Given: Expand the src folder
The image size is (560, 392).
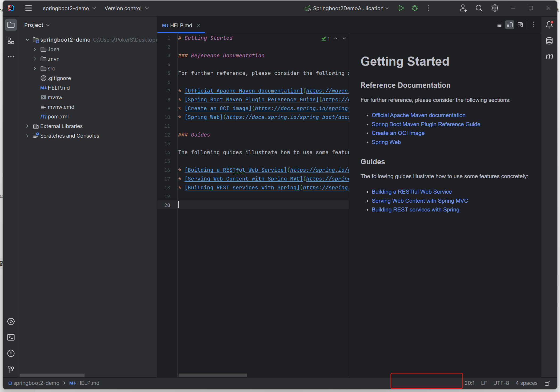Looking at the screenshot, I should coord(35,69).
